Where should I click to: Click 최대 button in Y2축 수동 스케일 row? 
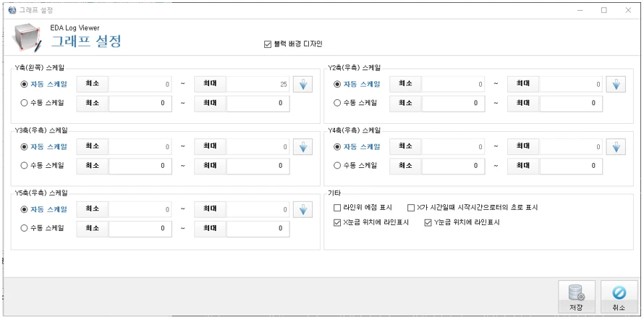pyautogui.click(x=523, y=104)
